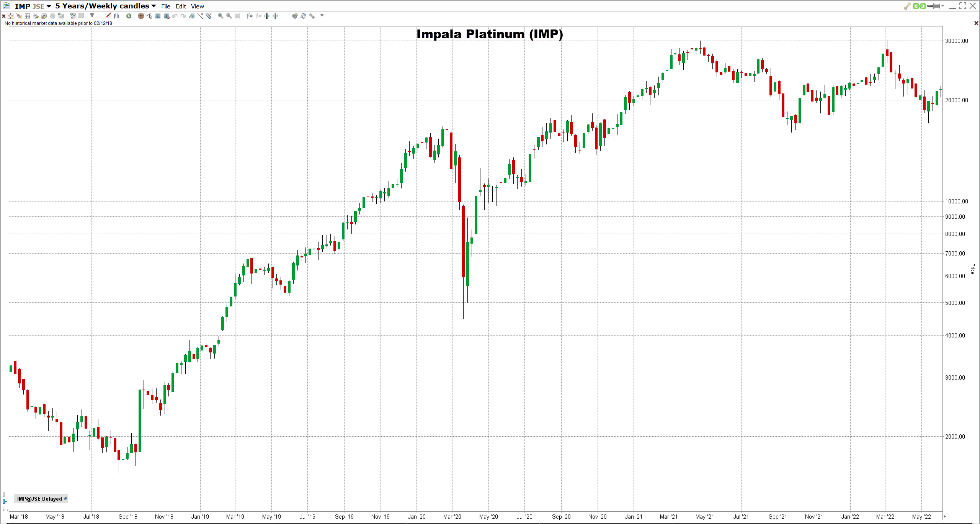Image resolution: width=980 pixels, height=524 pixels.
Task: Click the 20000.00 price axis label
Action: coord(956,100)
